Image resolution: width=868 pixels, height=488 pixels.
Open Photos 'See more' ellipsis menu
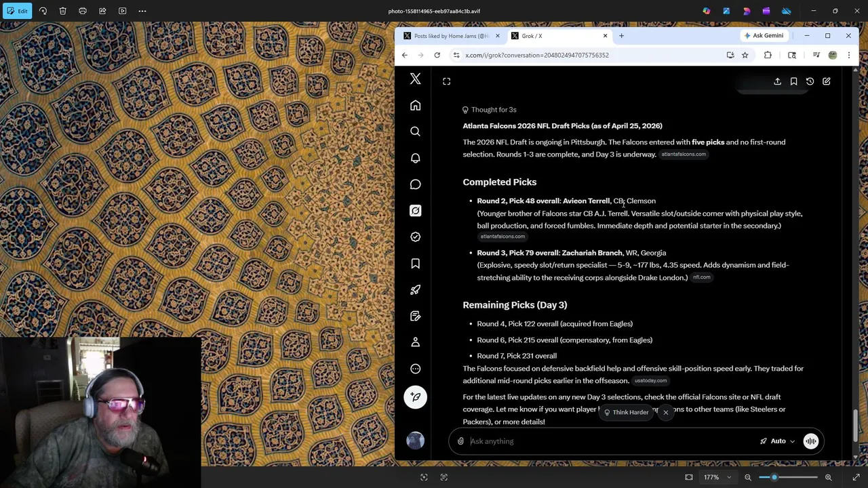[142, 11]
